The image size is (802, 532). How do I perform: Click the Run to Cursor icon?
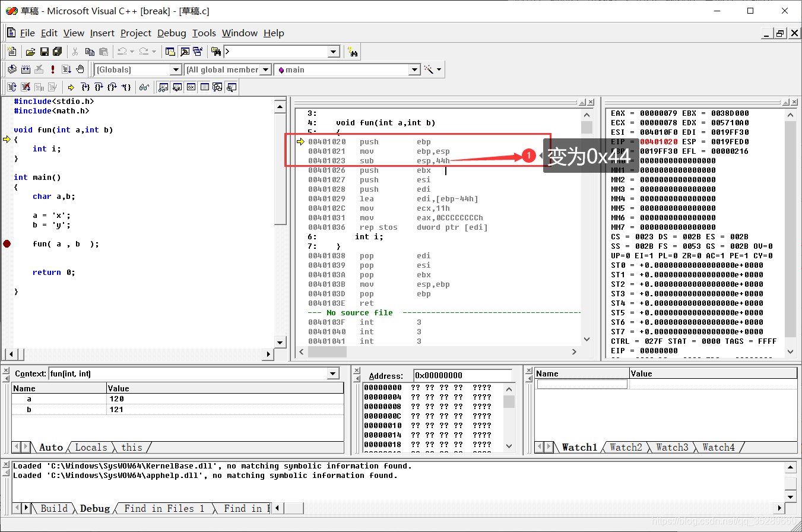[126, 87]
